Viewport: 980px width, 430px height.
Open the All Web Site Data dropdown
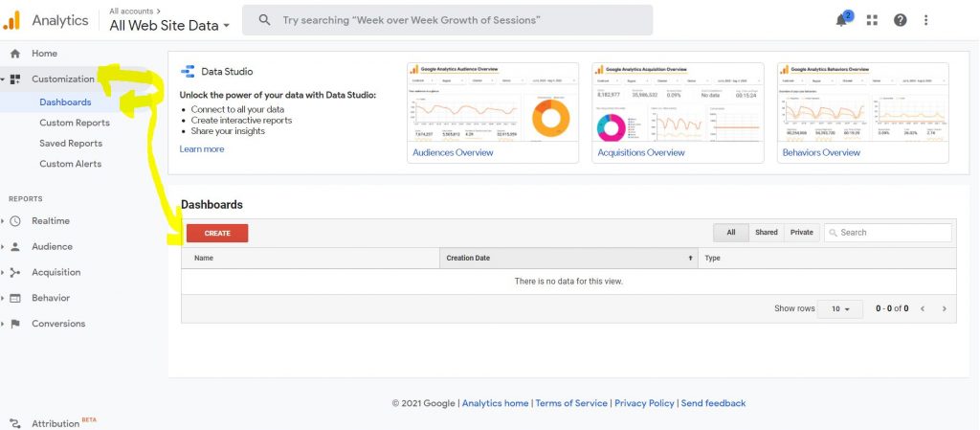169,26
